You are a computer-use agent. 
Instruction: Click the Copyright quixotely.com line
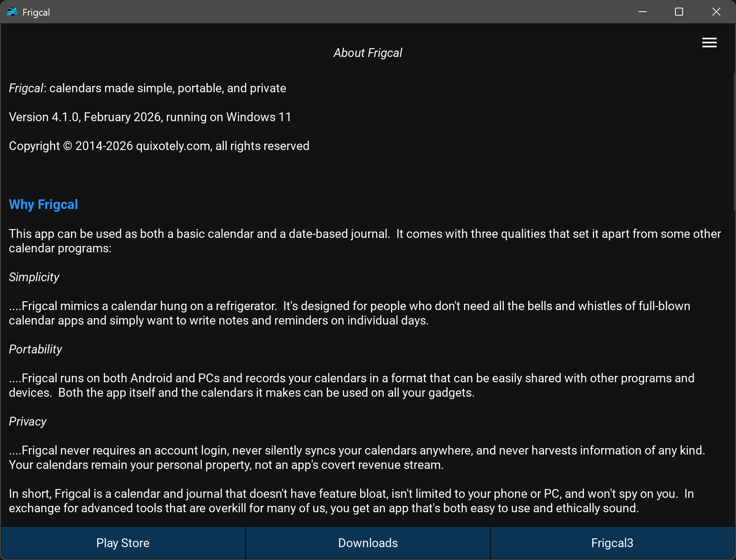click(x=159, y=146)
